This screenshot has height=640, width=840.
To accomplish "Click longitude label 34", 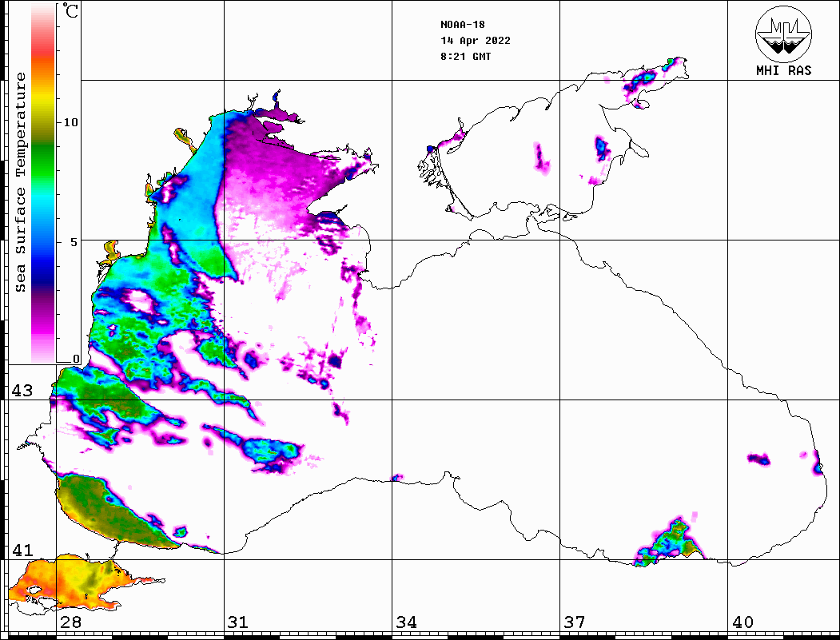I will (407, 622).
